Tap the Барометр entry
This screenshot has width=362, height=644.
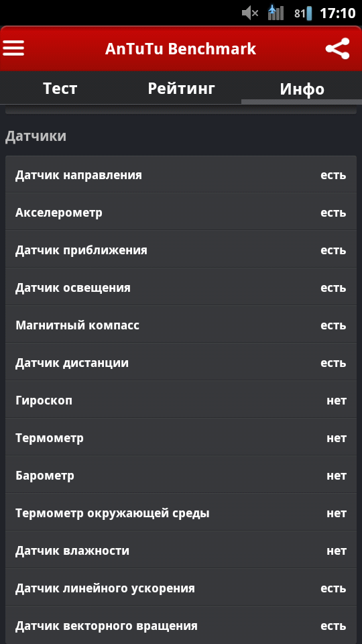coord(181,476)
